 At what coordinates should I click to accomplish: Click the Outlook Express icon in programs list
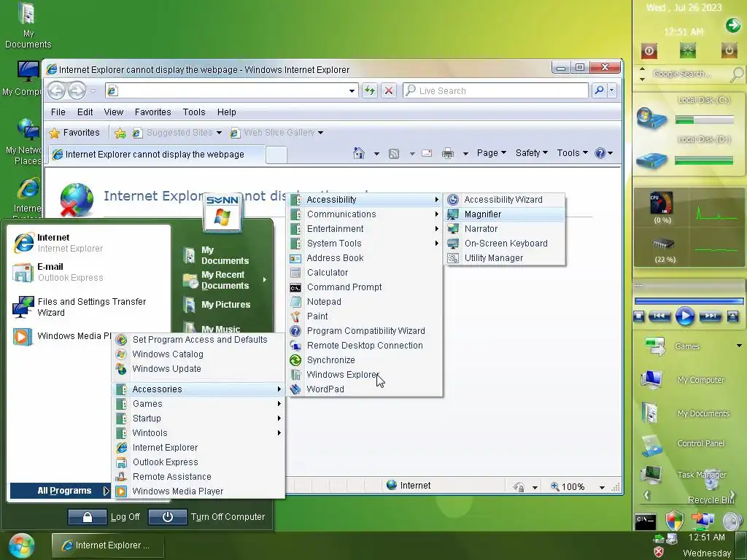point(122,462)
